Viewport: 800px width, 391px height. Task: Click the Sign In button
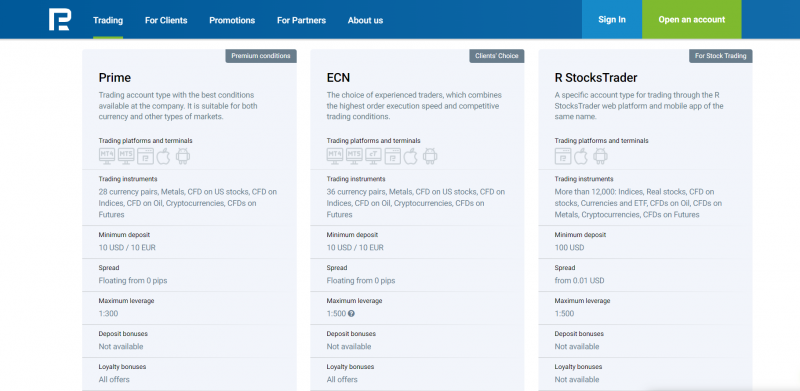coord(612,19)
